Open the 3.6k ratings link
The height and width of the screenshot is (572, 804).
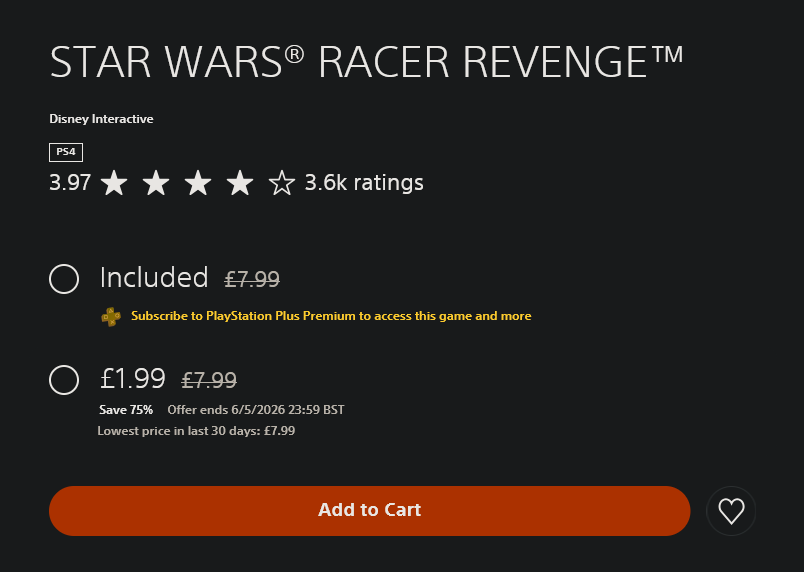coord(364,182)
